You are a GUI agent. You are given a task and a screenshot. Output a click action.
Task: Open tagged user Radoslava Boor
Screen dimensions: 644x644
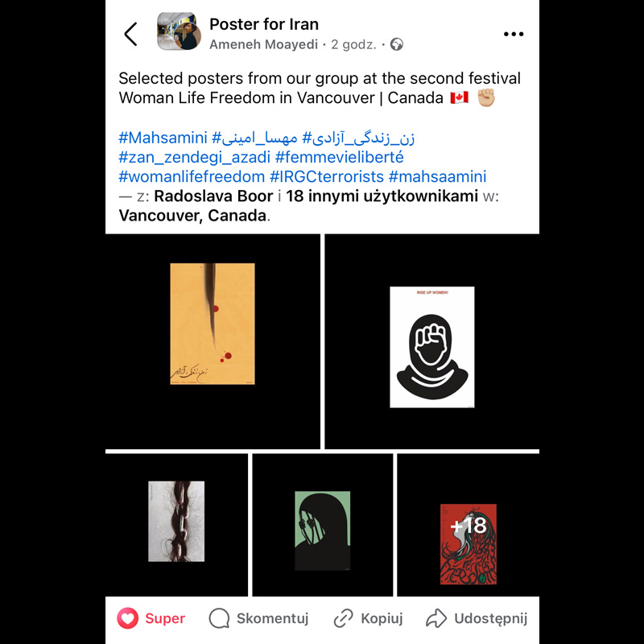pyautogui.click(x=213, y=196)
